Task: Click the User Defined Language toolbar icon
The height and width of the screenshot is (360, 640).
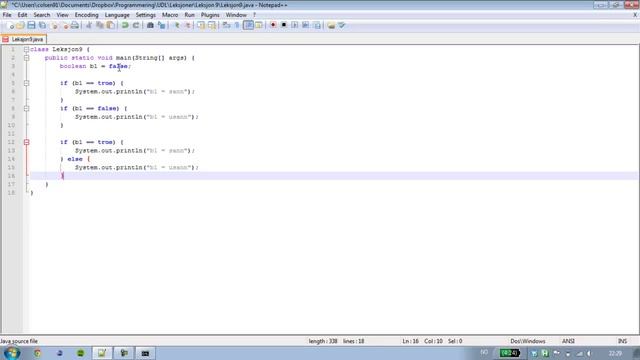Action: tap(259, 25)
